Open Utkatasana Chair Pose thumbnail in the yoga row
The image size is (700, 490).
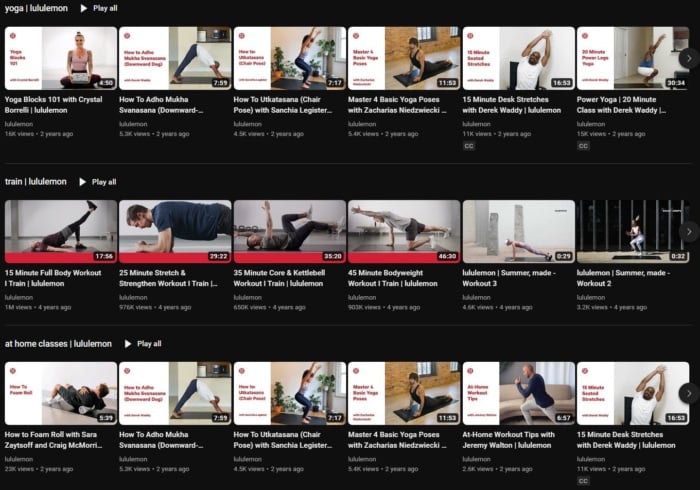click(x=290, y=58)
